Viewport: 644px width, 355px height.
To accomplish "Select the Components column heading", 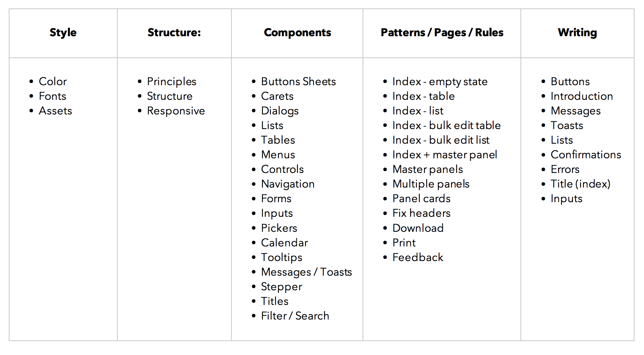I will [x=297, y=33].
